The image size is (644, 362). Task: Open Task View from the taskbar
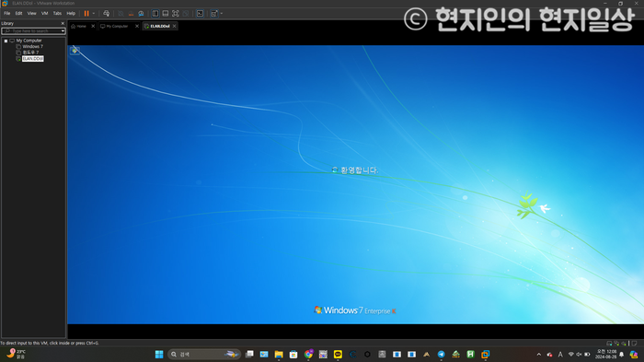(x=249, y=355)
